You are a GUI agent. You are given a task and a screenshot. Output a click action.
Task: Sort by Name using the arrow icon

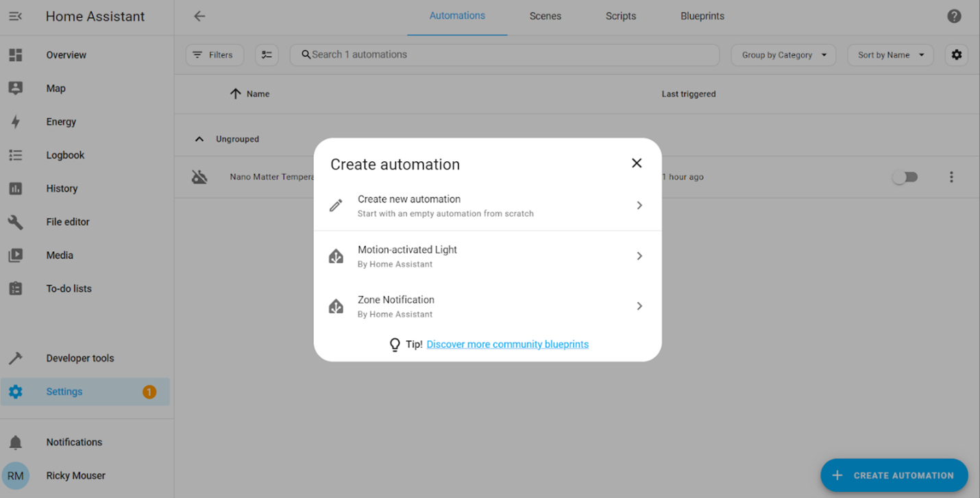coord(236,94)
